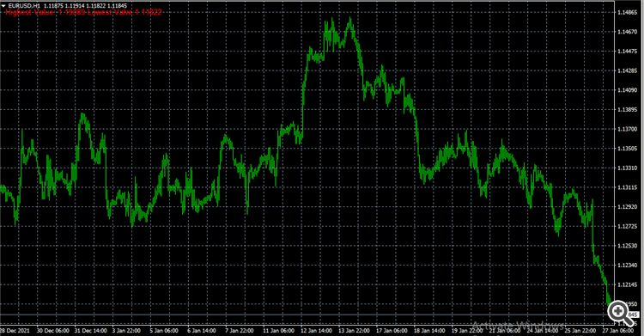Click the 1.12530 price axis label
The width and height of the screenshot is (644, 336).
pos(628,246)
